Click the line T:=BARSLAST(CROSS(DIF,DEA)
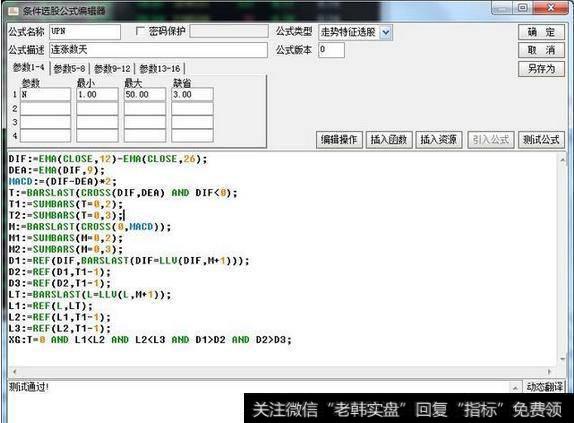The width and height of the screenshot is (574, 423). point(123,193)
